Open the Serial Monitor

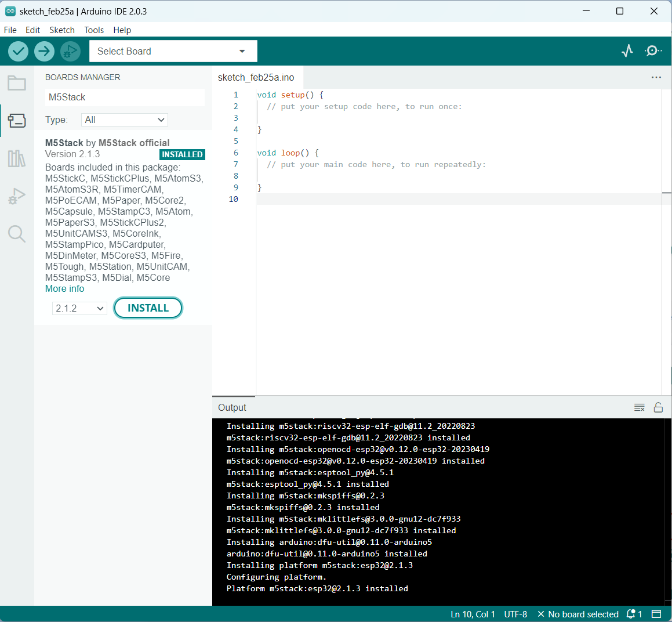653,51
